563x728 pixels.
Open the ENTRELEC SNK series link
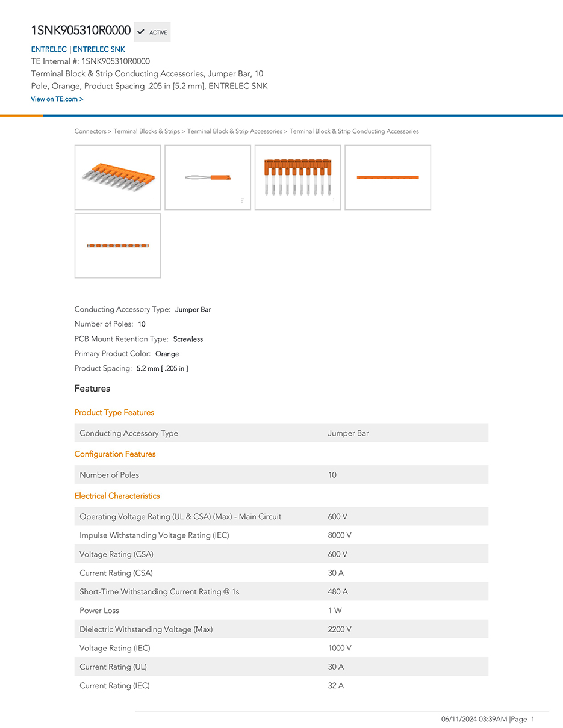click(99, 49)
